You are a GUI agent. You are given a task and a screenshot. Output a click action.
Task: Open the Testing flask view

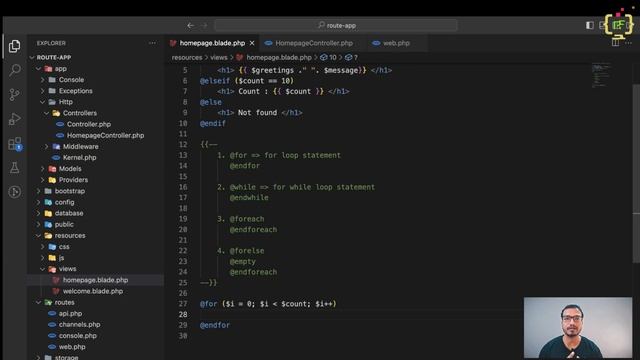pyautogui.click(x=15, y=168)
